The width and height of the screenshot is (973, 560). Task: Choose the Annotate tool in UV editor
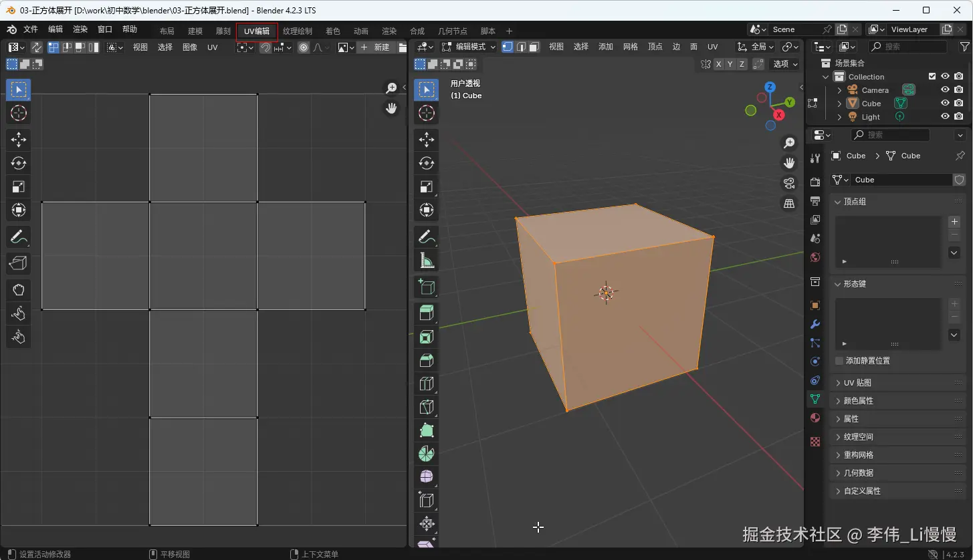click(18, 237)
